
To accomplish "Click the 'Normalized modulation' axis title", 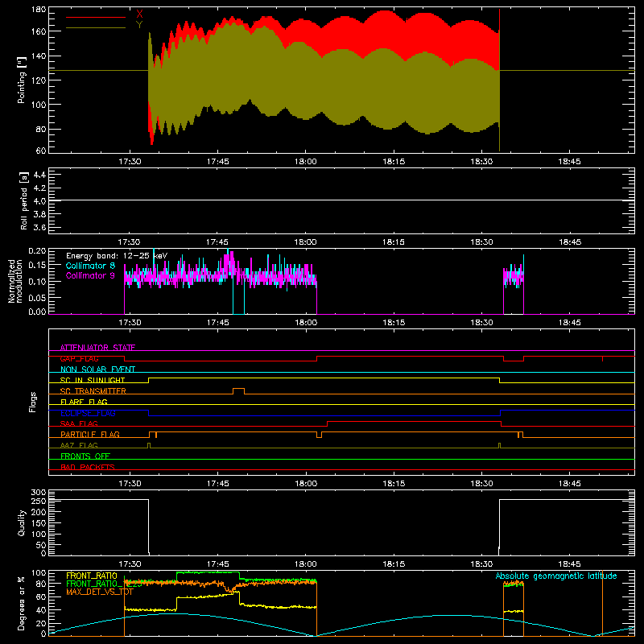I will point(15,281).
